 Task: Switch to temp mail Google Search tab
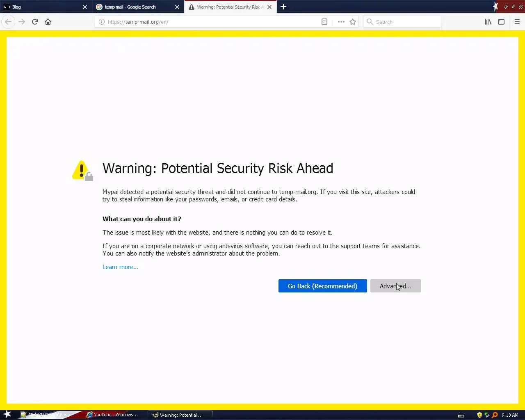tap(138, 7)
